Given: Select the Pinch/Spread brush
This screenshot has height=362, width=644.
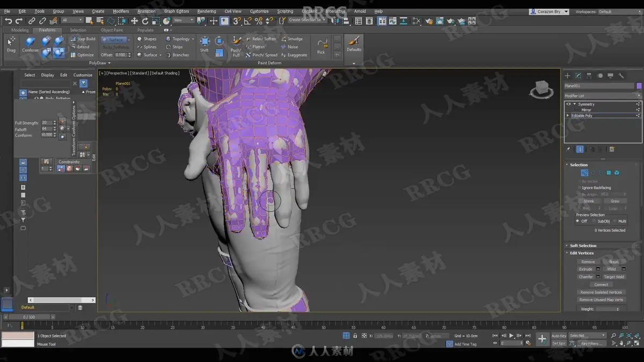Looking at the screenshot, I should [262, 55].
